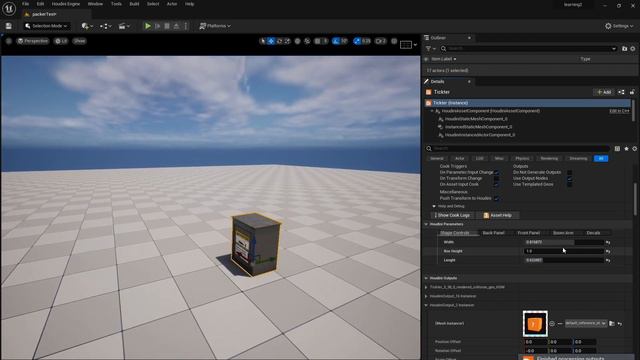Click the Details property search field
640x360 pixels.
point(518,149)
